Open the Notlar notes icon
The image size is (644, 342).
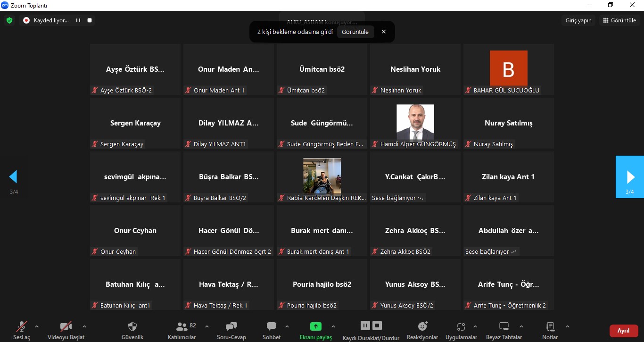[550, 326]
